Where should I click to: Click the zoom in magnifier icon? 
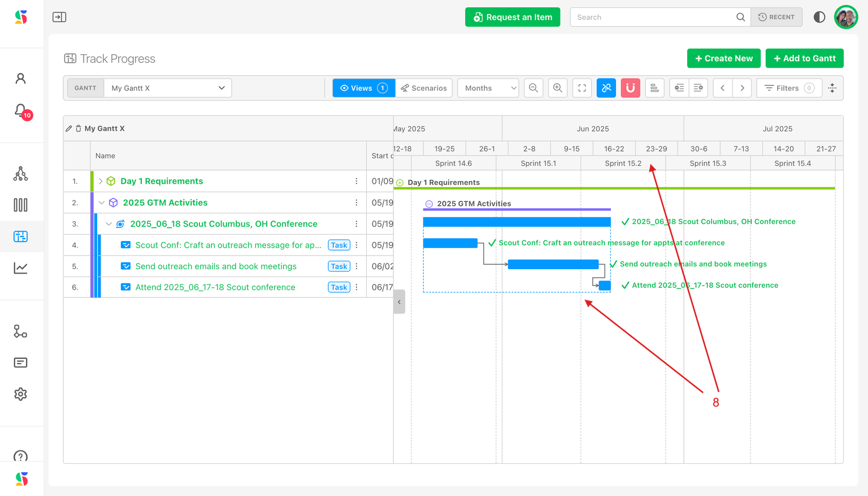tap(558, 88)
